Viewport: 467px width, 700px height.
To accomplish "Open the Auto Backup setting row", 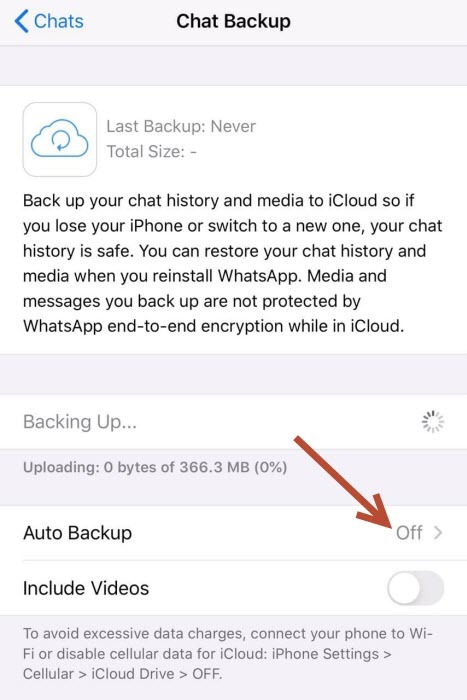I will [234, 533].
